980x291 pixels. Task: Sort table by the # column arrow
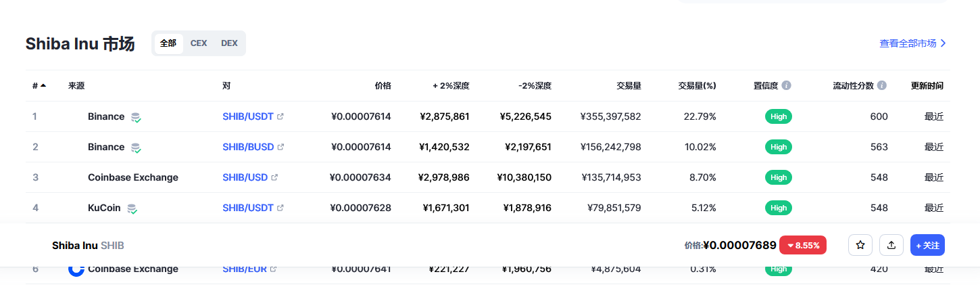(43, 85)
